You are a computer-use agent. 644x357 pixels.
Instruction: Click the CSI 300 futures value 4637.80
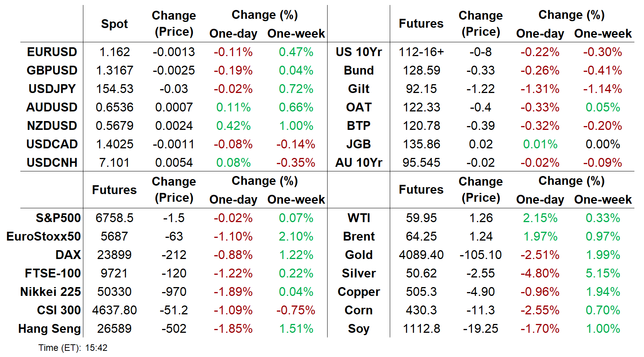pyautogui.click(x=114, y=310)
